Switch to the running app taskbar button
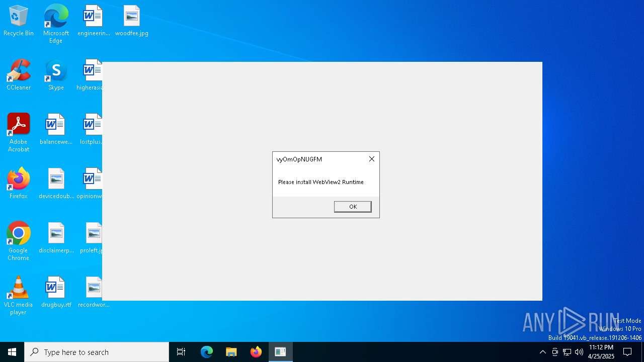The width and height of the screenshot is (644, 362). (281, 352)
